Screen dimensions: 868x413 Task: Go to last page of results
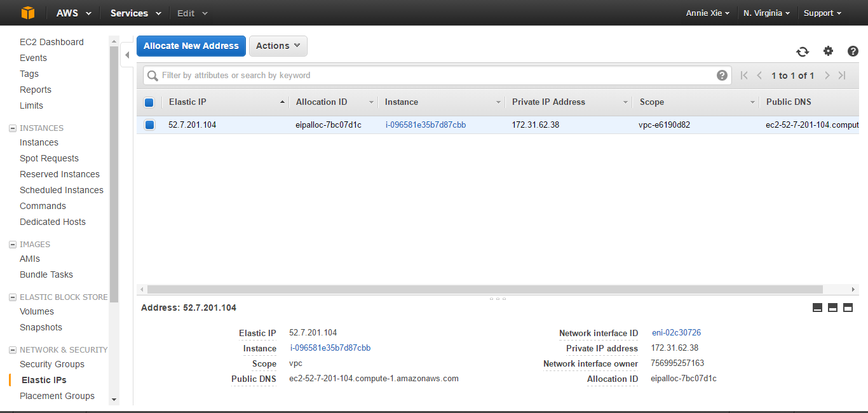(842, 75)
